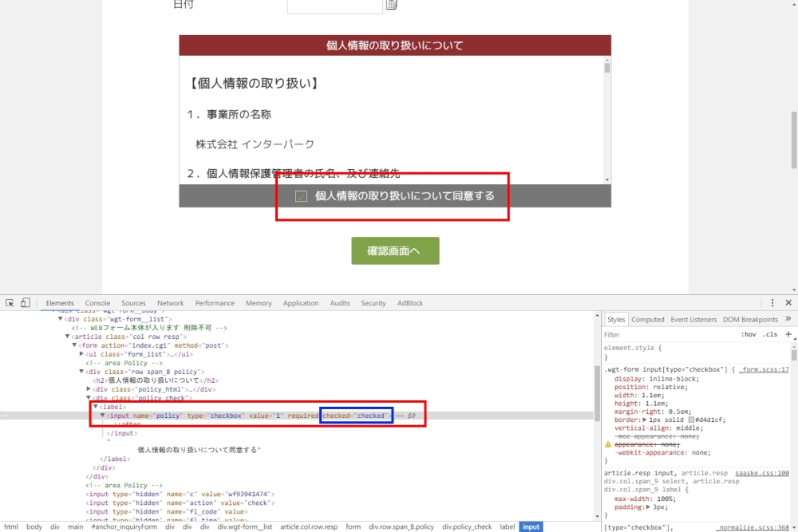Activate the inspect element picker icon
This screenshot has height=532, width=798.
(x=10, y=303)
